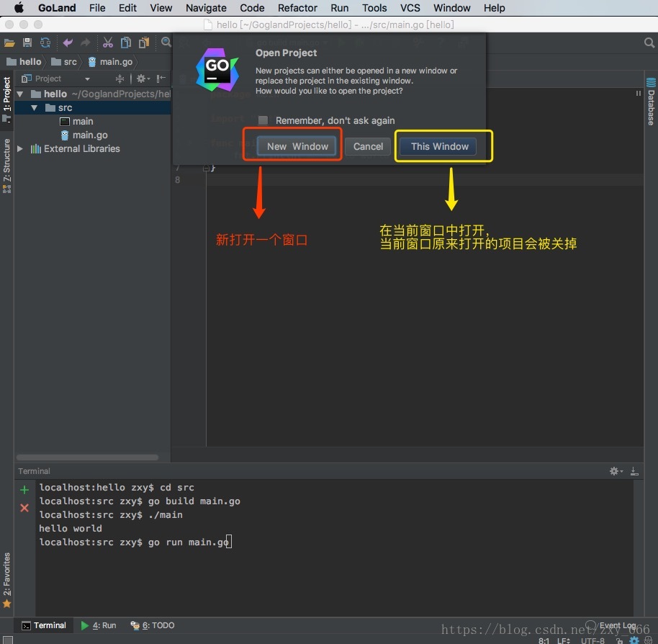Open the Tools menu
Viewport: 658px width, 644px height.
pos(374,8)
